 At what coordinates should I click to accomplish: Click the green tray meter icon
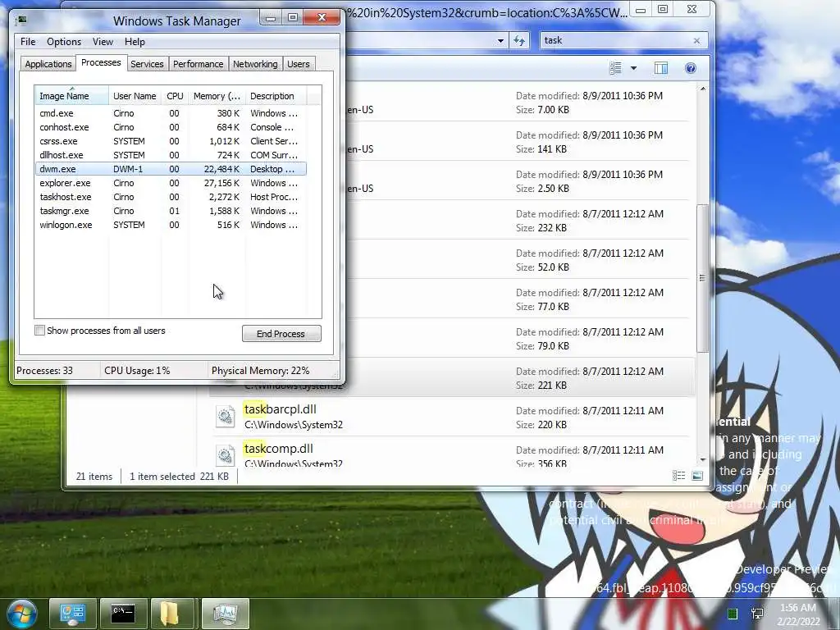point(733,614)
